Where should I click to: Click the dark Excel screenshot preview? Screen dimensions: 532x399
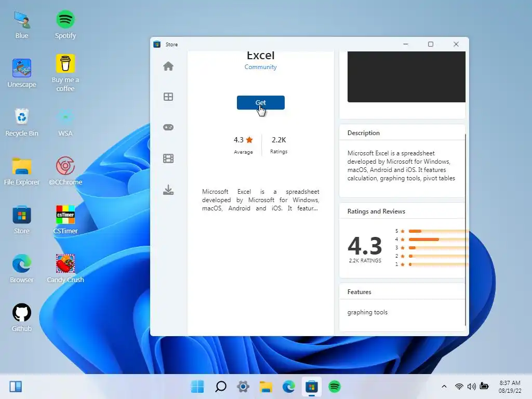coord(406,77)
